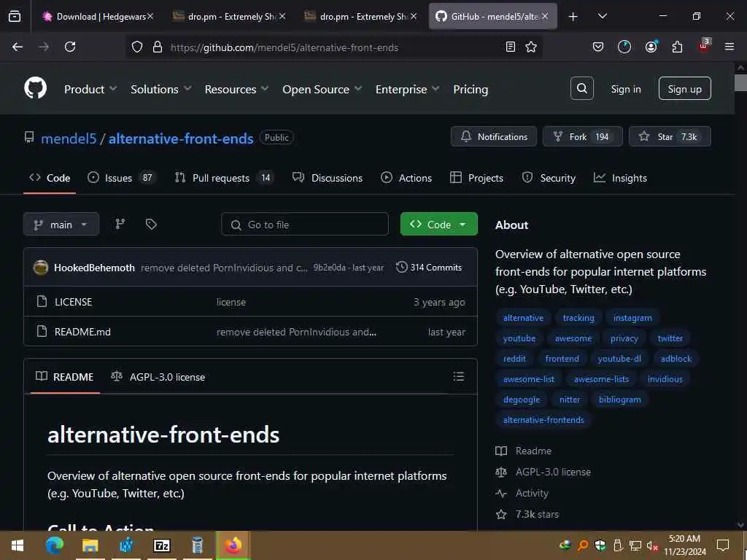Open the main branch selector dropdown

(61, 225)
